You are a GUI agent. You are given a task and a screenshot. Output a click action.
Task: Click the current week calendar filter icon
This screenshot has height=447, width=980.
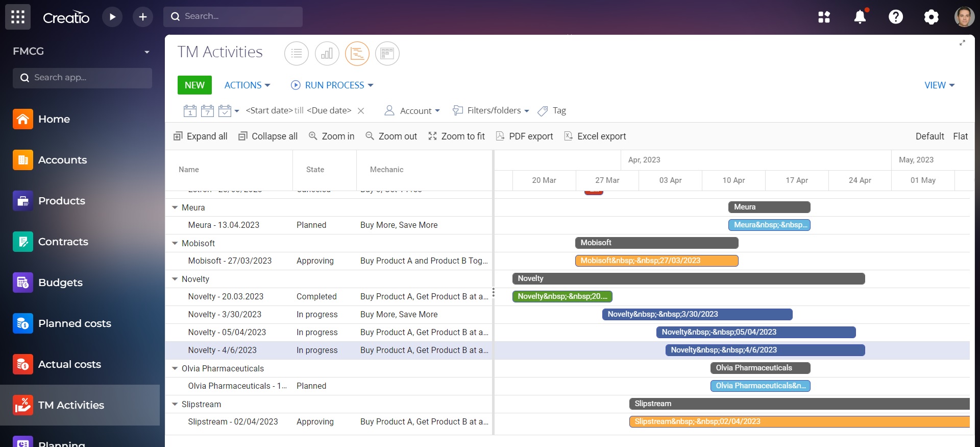pos(207,110)
